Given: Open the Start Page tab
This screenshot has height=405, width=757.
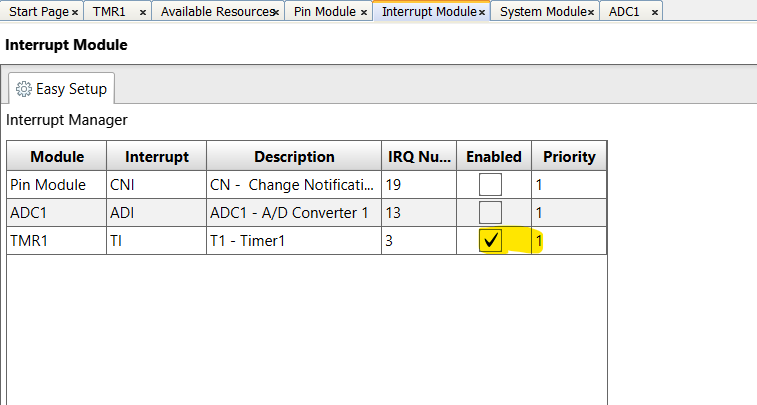Looking at the screenshot, I should tap(38, 12).
